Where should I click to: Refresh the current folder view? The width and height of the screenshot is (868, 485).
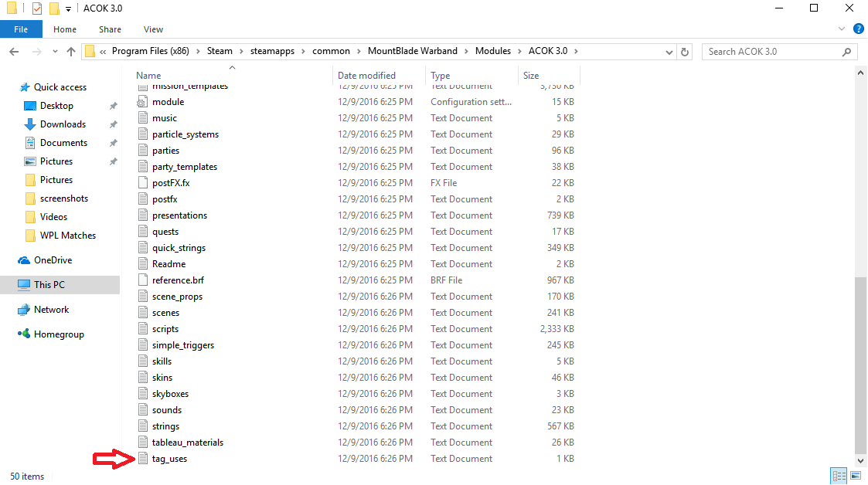(685, 52)
